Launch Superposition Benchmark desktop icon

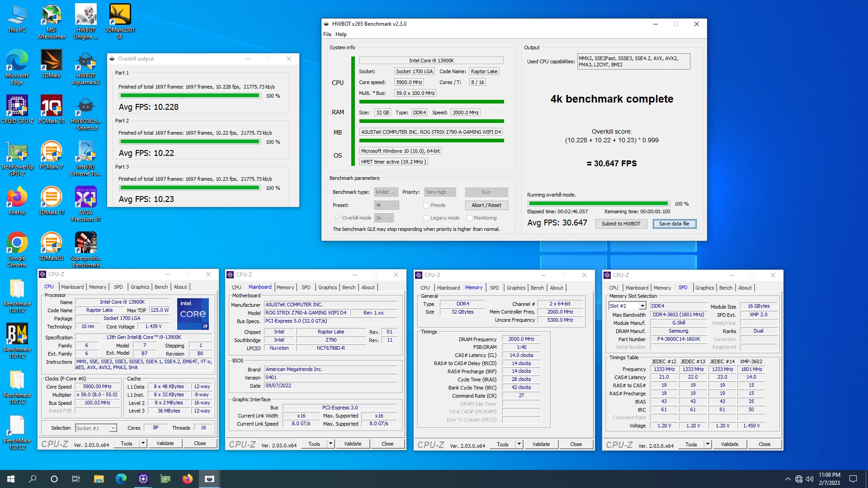tap(85, 249)
